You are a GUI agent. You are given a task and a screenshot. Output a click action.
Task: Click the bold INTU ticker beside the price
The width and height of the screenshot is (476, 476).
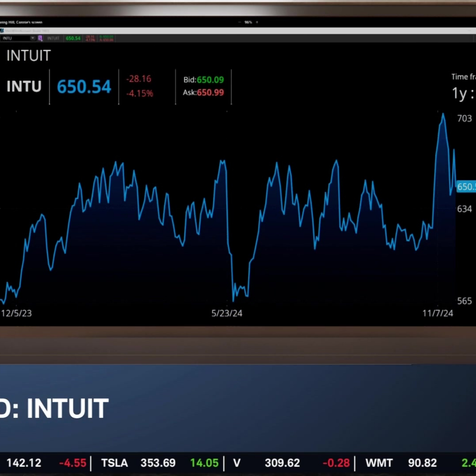click(24, 86)
